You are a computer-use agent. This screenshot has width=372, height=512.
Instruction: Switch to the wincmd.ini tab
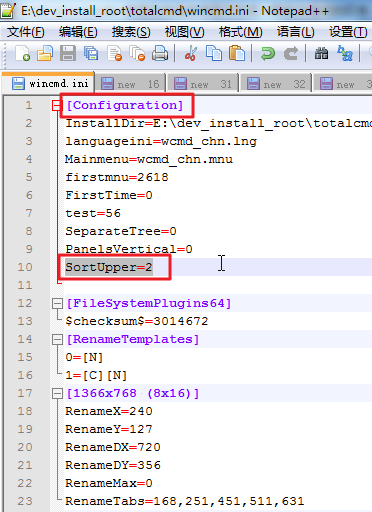[x=48, y=83]
